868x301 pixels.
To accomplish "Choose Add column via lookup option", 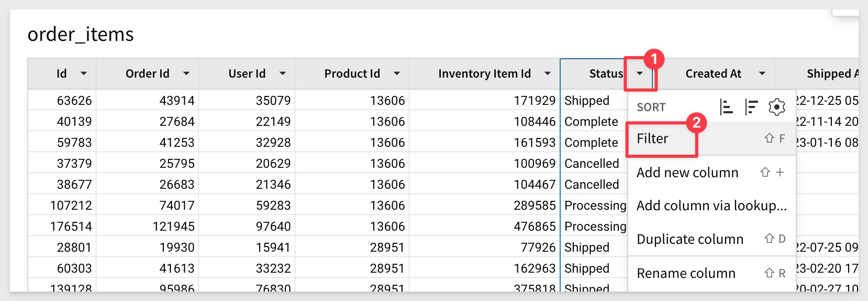I will click(711, 206).
